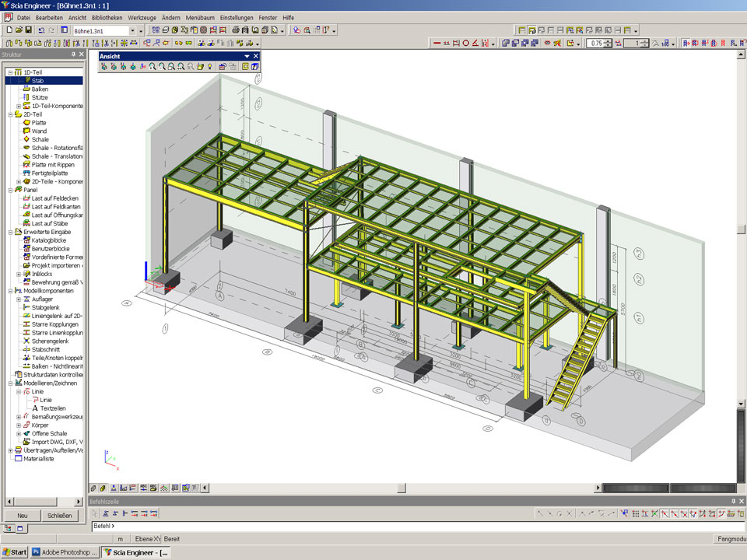Click the horizontal scrollbar thumb below viewport
The width and height of the screenshot is (747, 560).
pyautogui.click(x=401, y=488)
